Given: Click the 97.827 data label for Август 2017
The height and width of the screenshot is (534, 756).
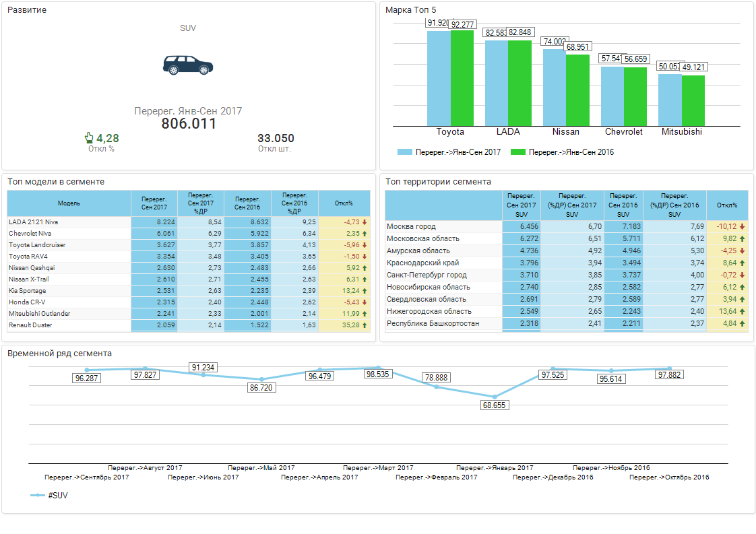Looking at the screenshot, I should tap(145, 374).
